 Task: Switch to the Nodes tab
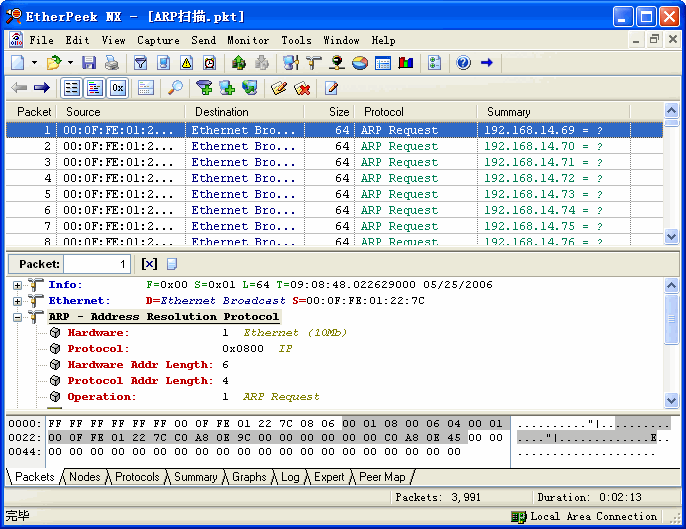85,477
